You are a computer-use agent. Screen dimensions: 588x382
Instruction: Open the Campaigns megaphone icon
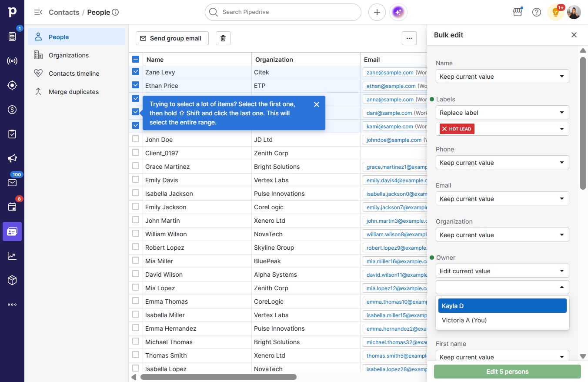[x=12, y=158]
